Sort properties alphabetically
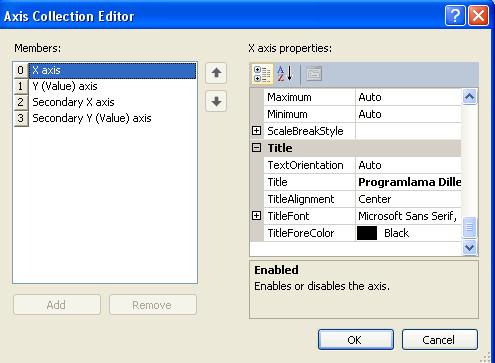The width and height of the screenshot is (495, 363). [285, 74]
